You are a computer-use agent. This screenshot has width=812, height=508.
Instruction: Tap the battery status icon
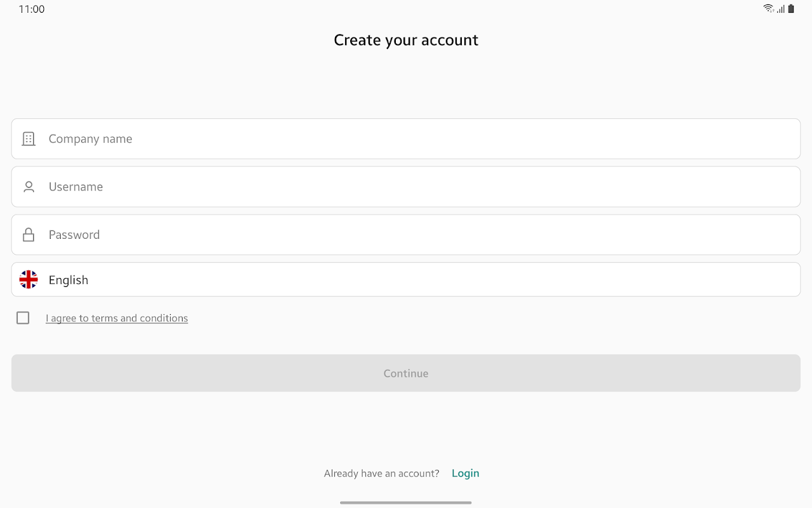[791, 9]
